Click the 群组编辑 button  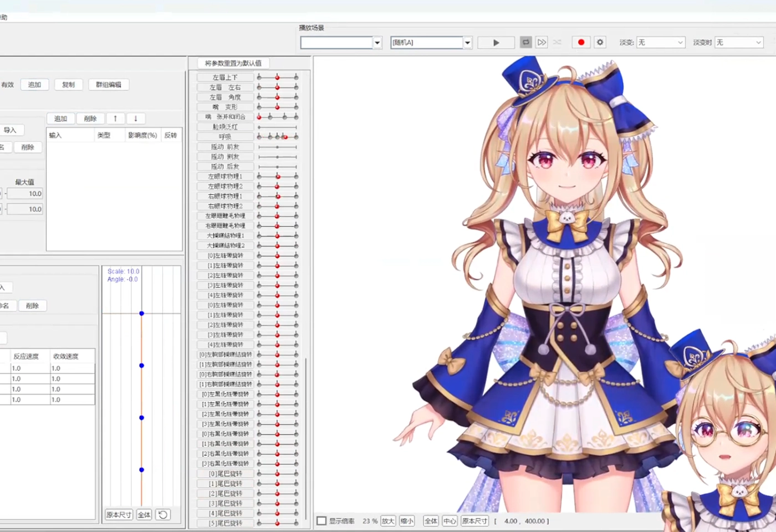tap(109, 85)
